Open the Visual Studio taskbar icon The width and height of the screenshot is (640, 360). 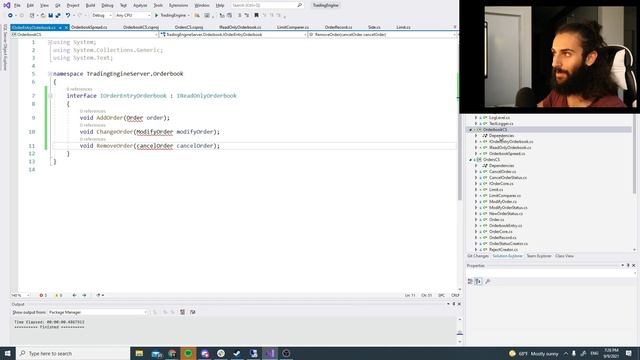[270, 353]
